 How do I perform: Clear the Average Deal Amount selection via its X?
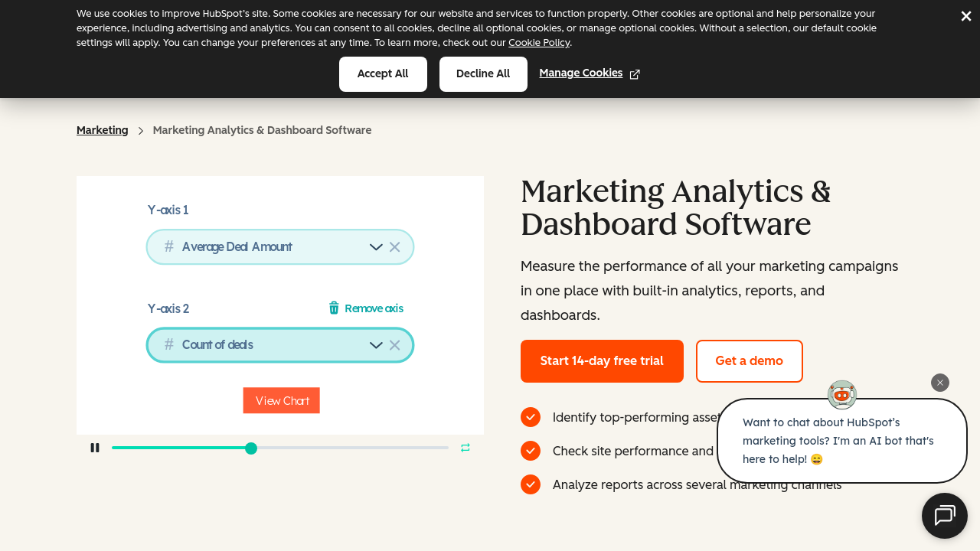coord(394,246)
